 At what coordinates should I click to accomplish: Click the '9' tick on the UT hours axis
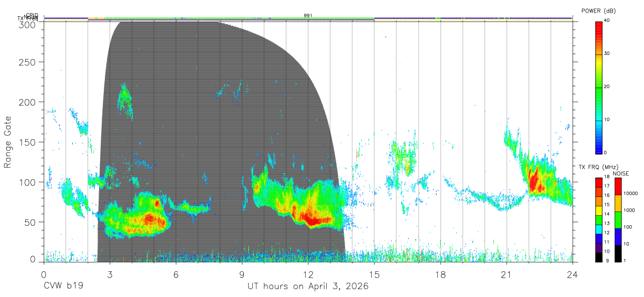click(242, 274)
